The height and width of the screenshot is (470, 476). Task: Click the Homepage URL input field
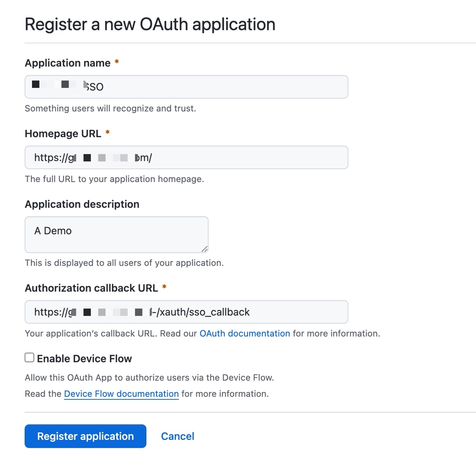coord(186,157)
